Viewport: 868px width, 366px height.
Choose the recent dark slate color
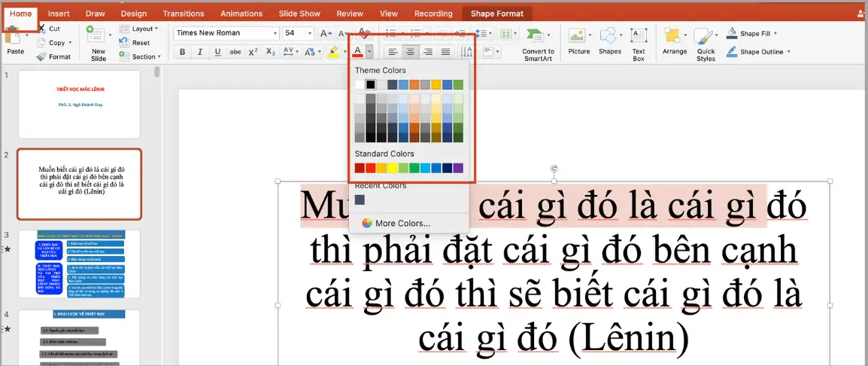tap(360, 200)
